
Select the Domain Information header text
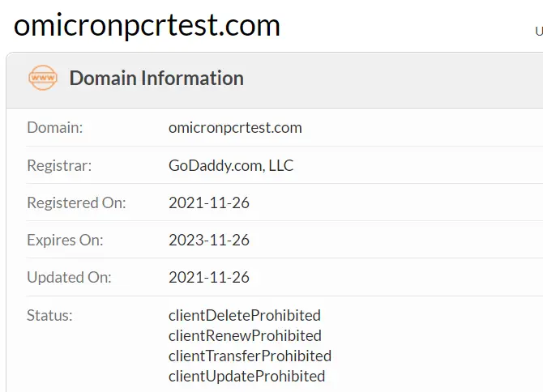pos(156,78)
